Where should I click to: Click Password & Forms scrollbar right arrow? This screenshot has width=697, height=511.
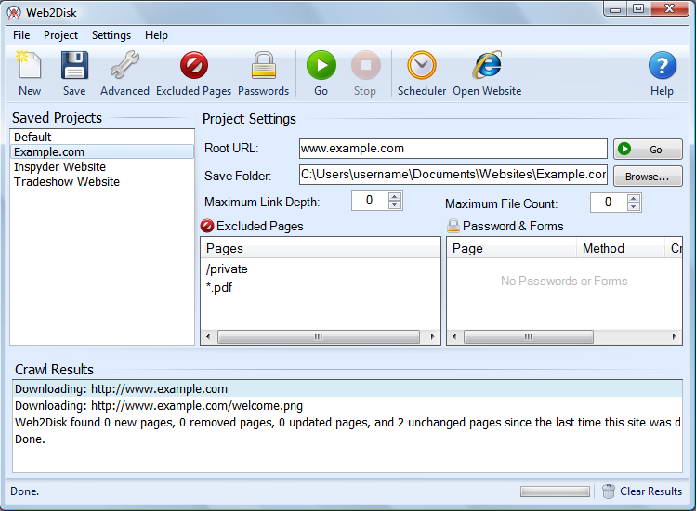click(674, 336)
